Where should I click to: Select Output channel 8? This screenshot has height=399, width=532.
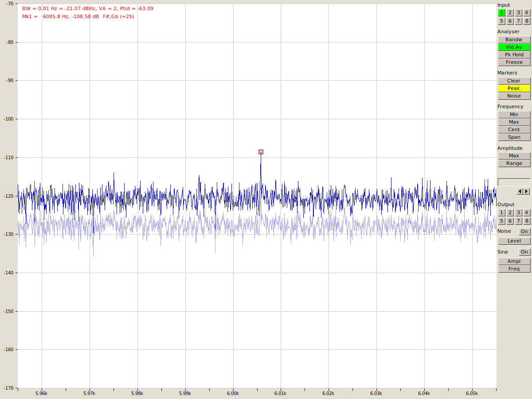point(527,221)
